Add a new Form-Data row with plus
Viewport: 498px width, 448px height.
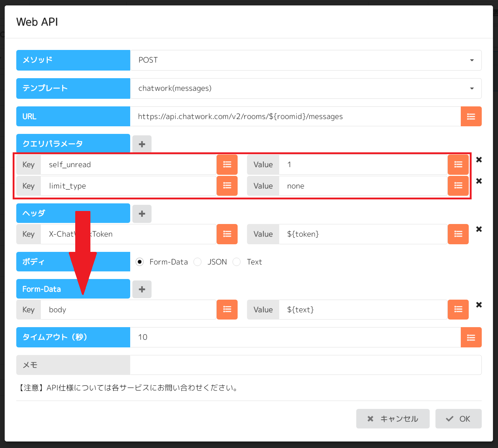click(142, 289)
